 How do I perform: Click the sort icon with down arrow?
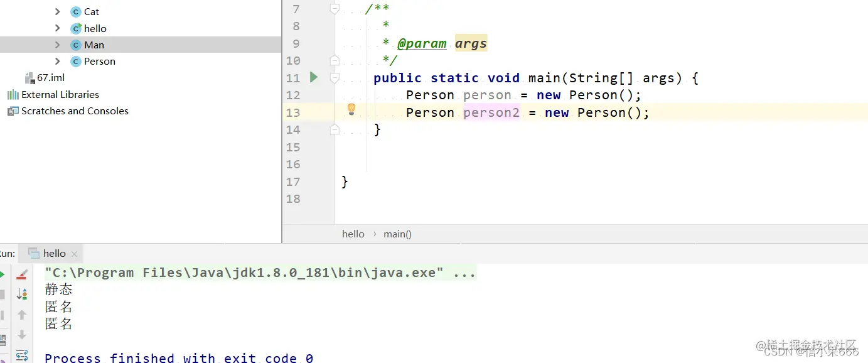(22, 294)
